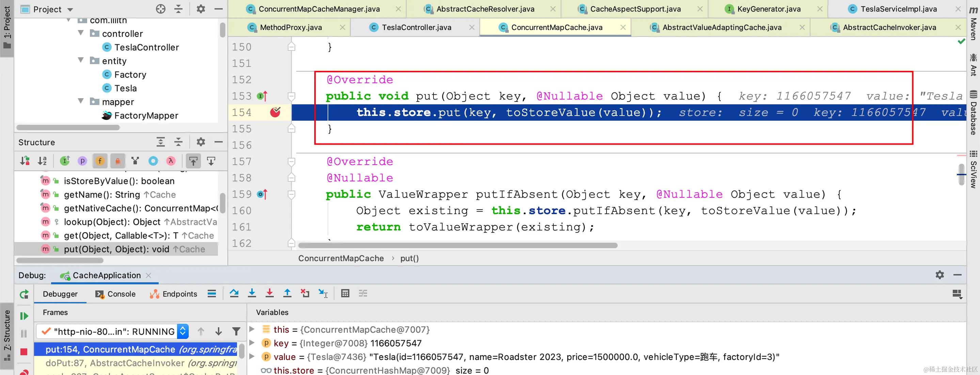This screenshot has width=980, height=375.
Task: Toggle Show Fields filter in Structure
Action: point(100,161)
